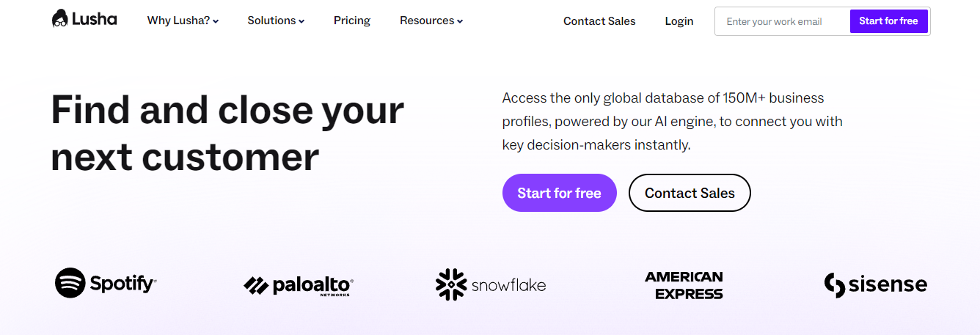Click the Login link
Viewport: 980px width, 335px height.
coord(679,21)
